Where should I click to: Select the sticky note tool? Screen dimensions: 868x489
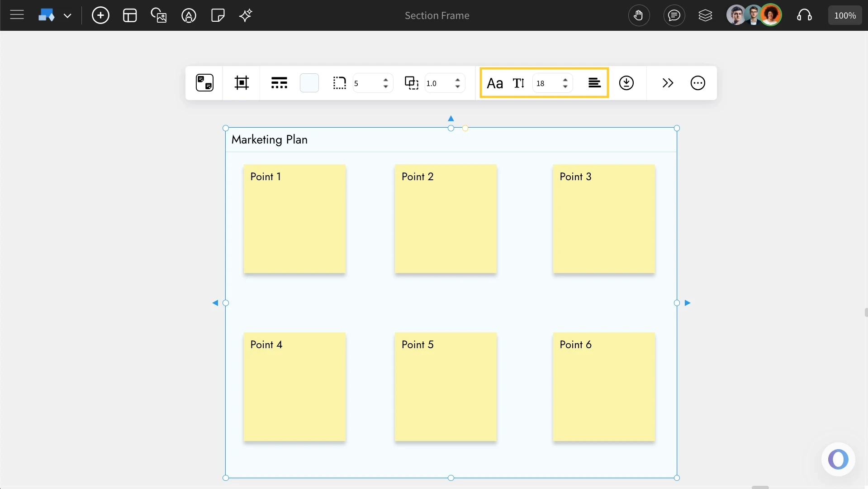pos(218,15)
